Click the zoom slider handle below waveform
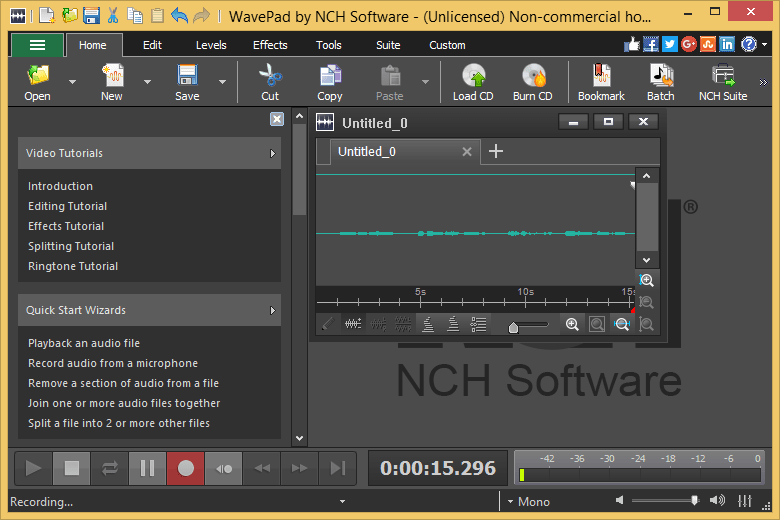This screenshot has height=520, width=780. coord(513,327)
